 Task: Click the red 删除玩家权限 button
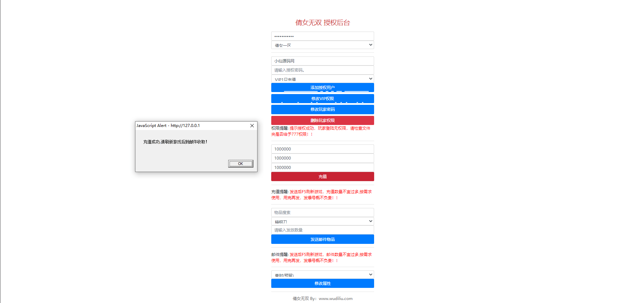pyautogui.click(x=323, y=121)
